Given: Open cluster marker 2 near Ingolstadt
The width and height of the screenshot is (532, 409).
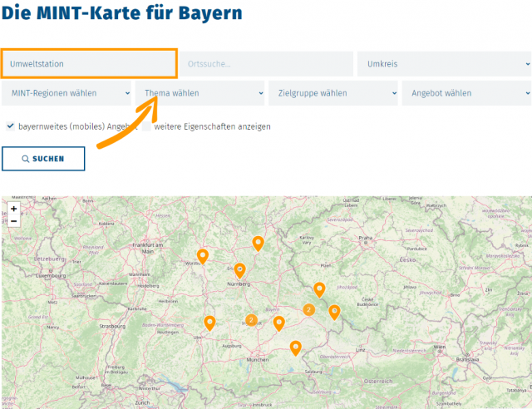Looking at the screenshot, I should [x=251, y=320].
